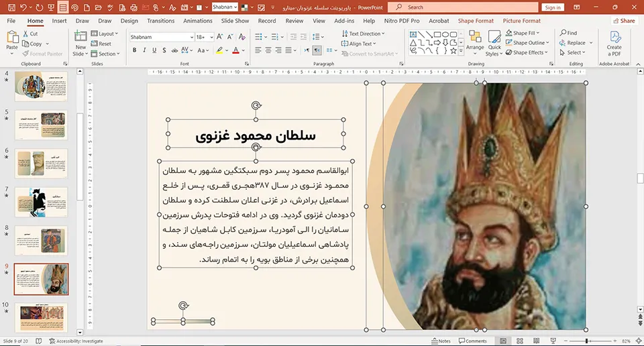Viewport: 644px width, 346px height.
Task: Click the Share button
Action: tap(624, 21)
